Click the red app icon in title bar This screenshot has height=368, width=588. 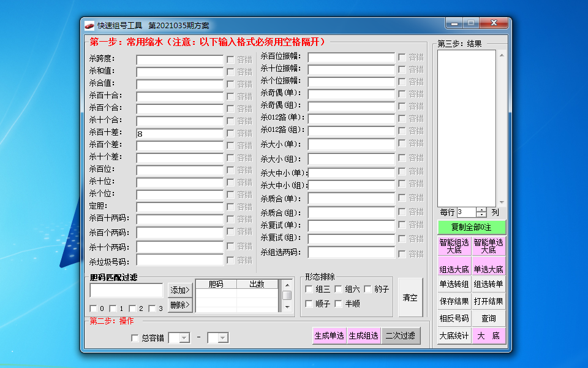pyautogui.click(x=89, y=26)
